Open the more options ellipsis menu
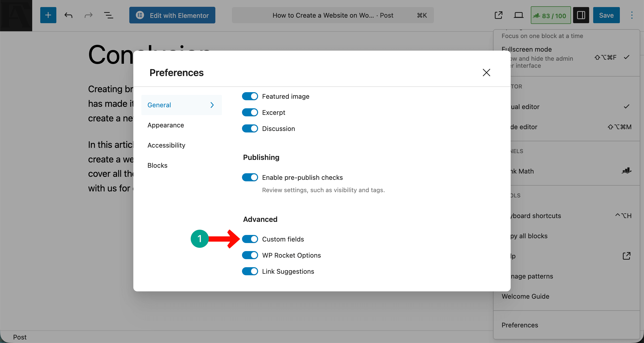The image size is (644, 343). 632,15
